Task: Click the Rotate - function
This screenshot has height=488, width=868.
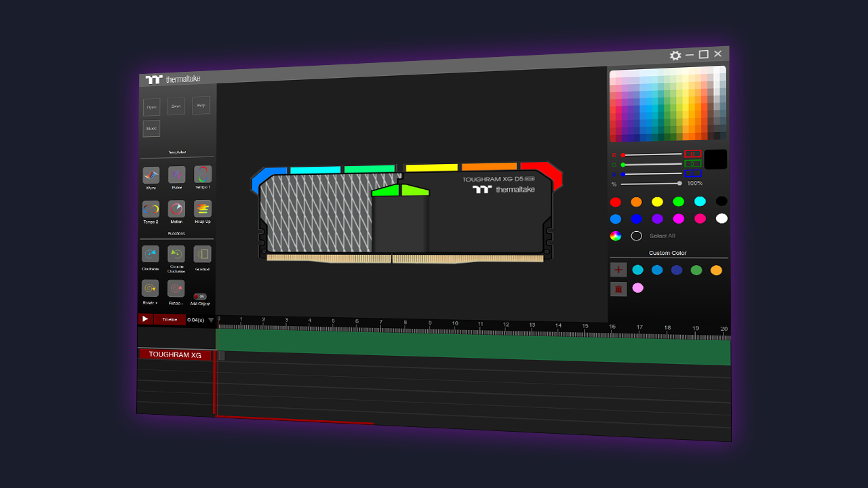Action: pos(176,289)
